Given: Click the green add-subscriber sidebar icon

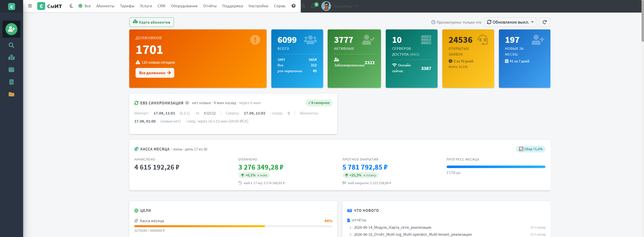Looking at the screenshot, I should point(11,29).
